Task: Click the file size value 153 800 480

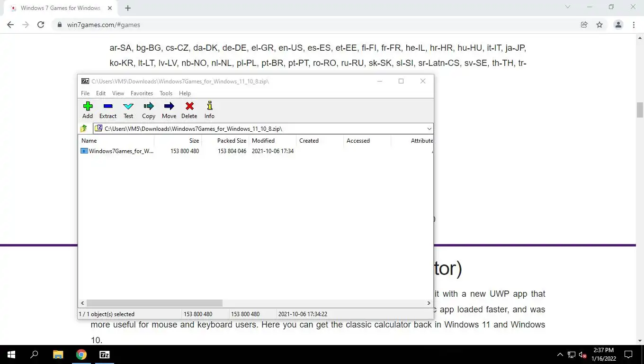Action: click(x=185, y=151)
